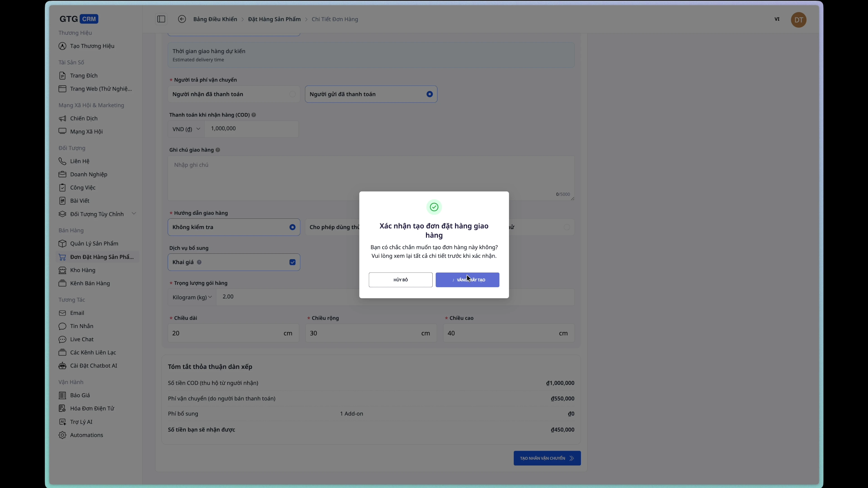Select Người gửi đã thanh toán option
868x488 pixels.
[429, 94]
